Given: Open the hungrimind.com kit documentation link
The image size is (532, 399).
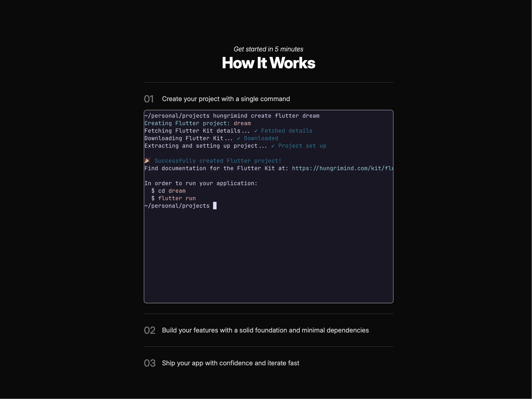Looking at the screenshot, I should [x=341, y=168].
